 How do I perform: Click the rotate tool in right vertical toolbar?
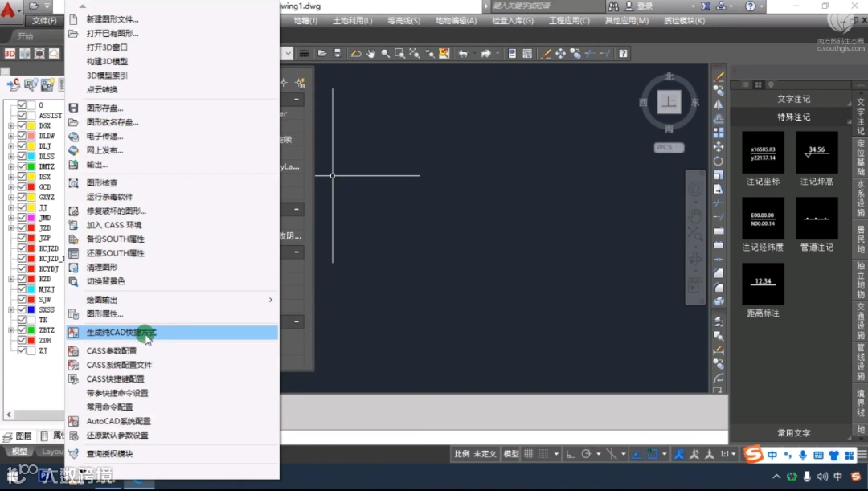718,161
